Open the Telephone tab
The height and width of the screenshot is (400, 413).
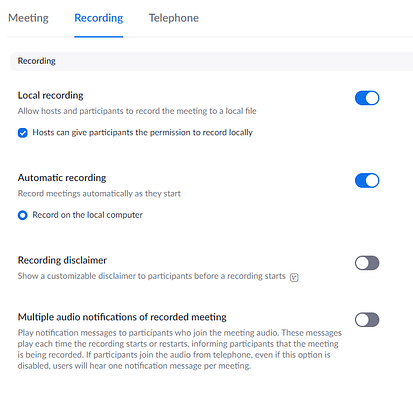174,18
